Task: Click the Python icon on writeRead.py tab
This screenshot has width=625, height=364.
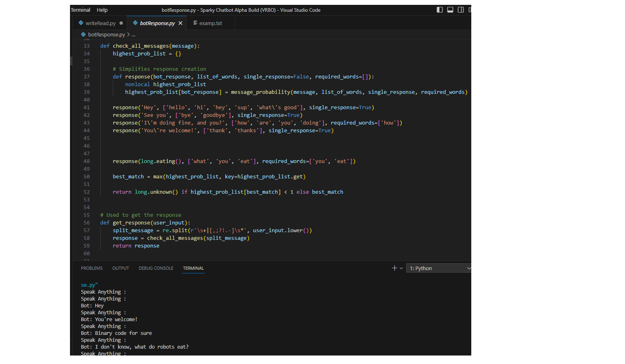Action: pos(81,23)
